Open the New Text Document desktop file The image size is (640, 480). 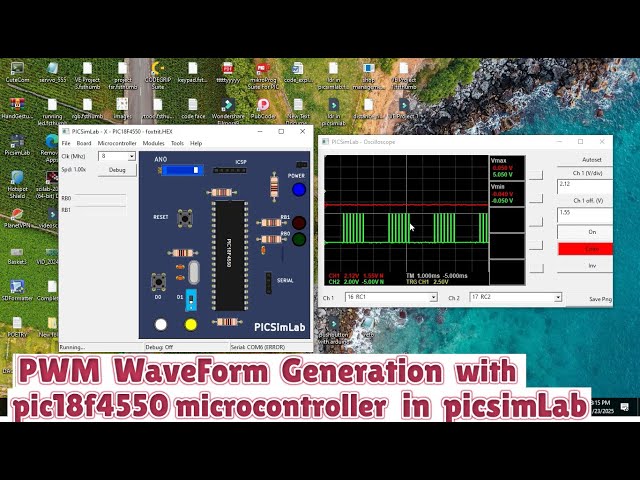298,111
